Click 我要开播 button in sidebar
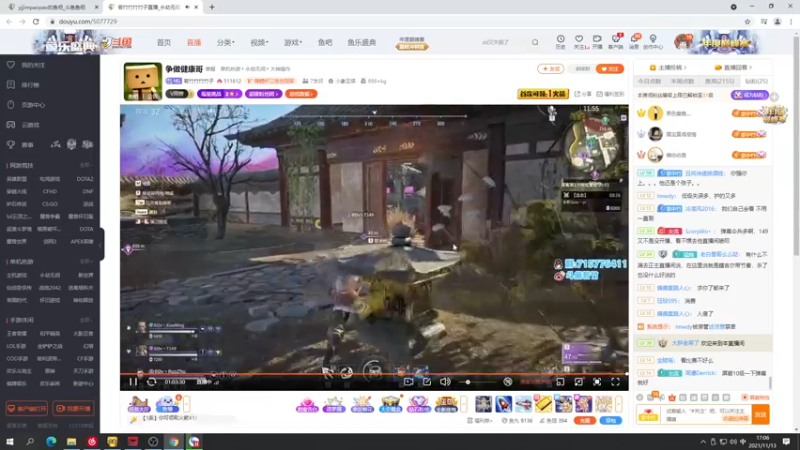Viewport: 800px width, 450px height. 73,409
